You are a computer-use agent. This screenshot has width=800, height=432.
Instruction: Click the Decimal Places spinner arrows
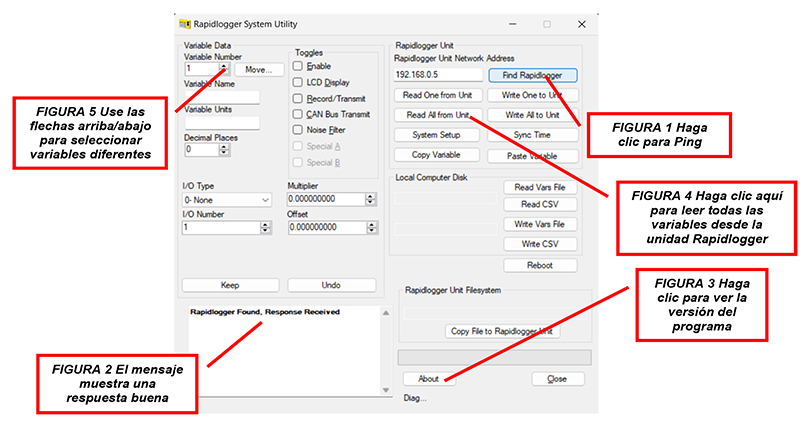tap(224, 149)
